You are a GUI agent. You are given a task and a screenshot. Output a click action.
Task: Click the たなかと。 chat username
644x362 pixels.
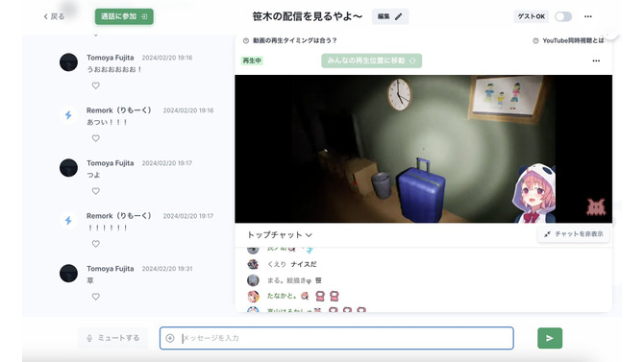pos(282,296)
